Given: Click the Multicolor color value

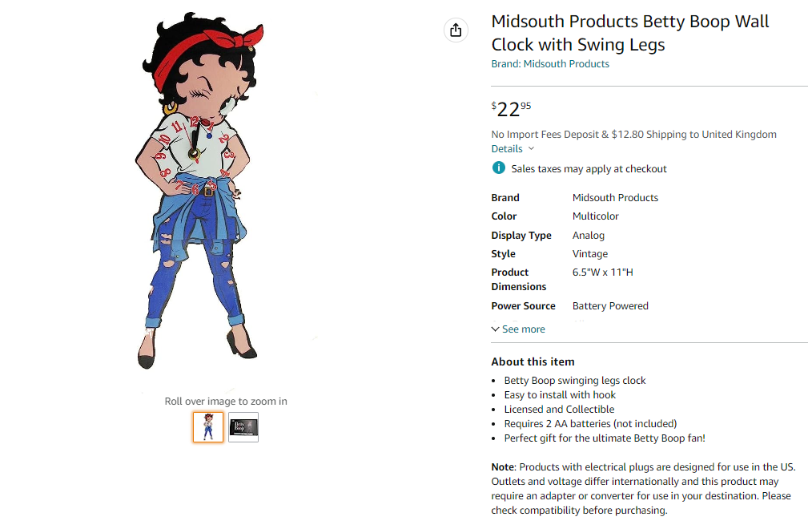Looking at the screenshot, I should tap(595, 216).
